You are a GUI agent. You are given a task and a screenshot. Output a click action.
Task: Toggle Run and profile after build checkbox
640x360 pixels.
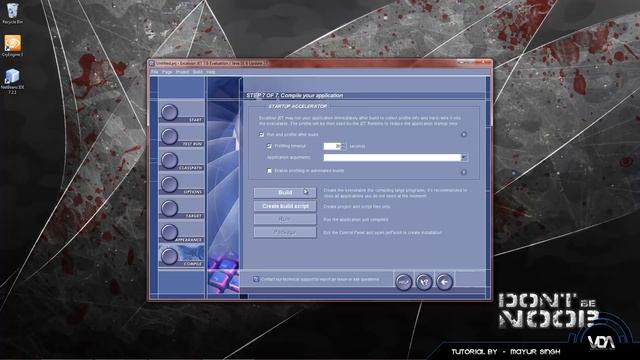point(262,134)
